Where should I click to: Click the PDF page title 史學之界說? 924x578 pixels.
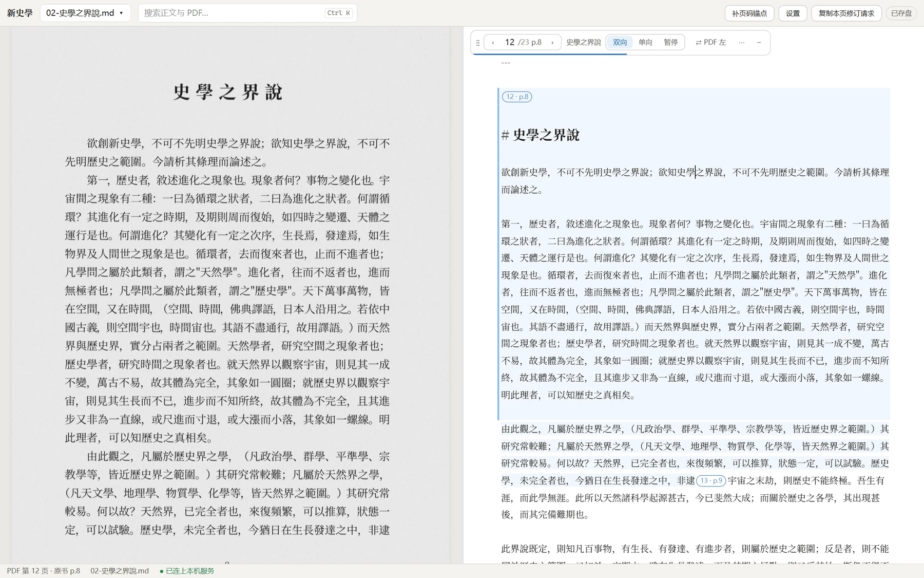[x=229, y=92]
